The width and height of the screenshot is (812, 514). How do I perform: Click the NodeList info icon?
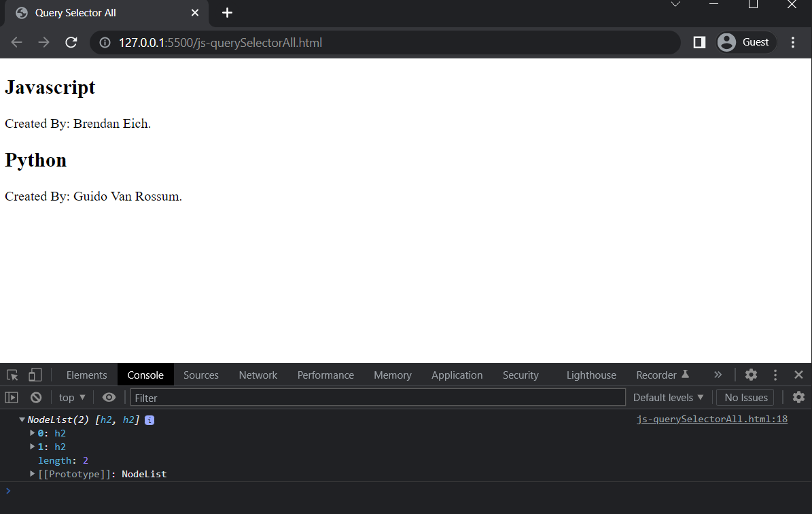click(x=149, y=420)
